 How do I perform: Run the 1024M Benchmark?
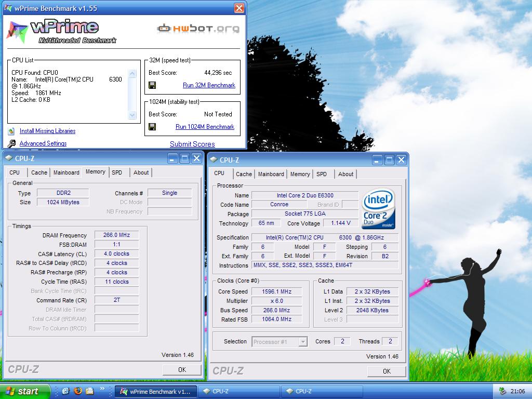point(205,127)
